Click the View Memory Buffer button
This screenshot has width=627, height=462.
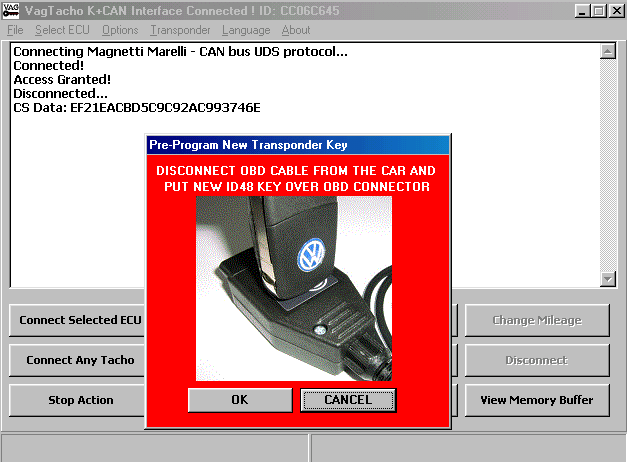537,400
